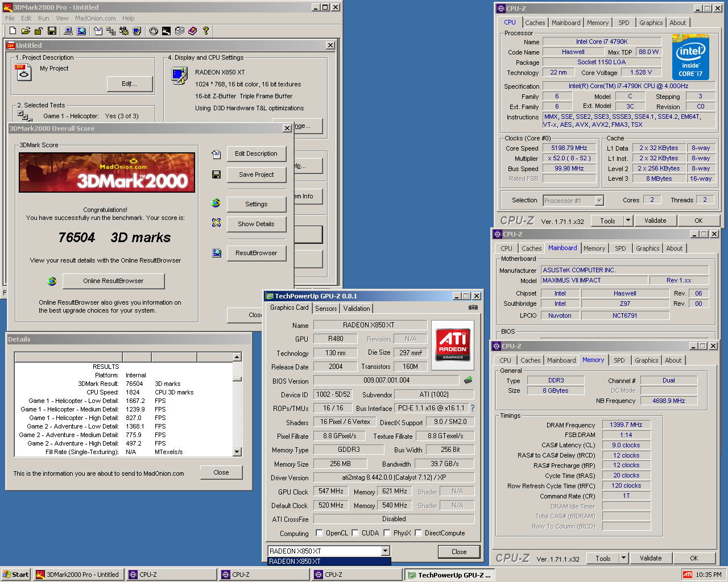Toggle the CUDA checkbox in GPU-Z
Image resolution: width=728 pixels, height=582 pixels.
(355, 533)
